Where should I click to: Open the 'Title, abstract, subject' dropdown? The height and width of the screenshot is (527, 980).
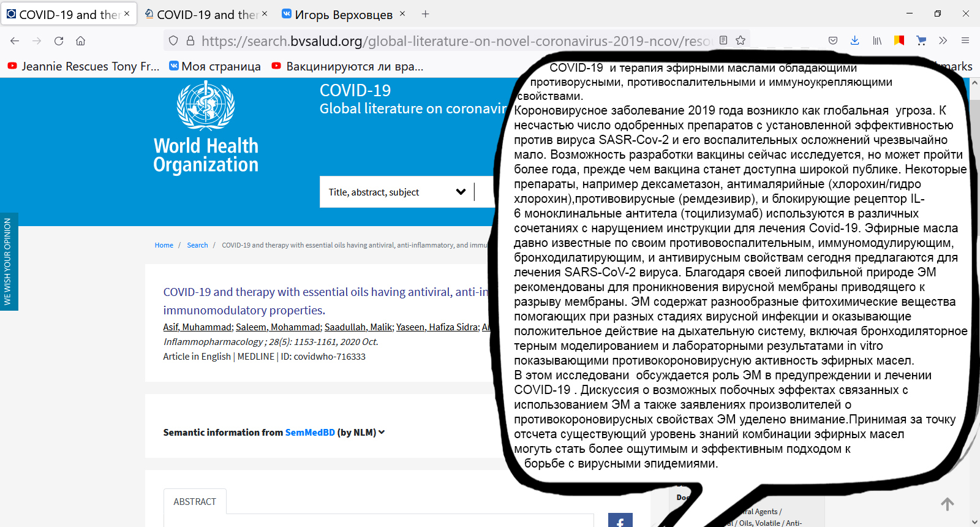(x=397, y=192)
